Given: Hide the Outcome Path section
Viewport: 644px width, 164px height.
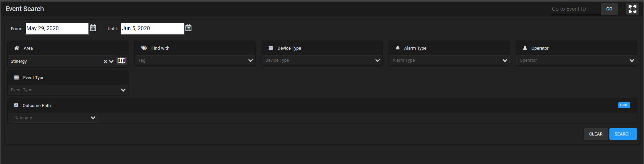Looking at the screenshot, I should pos(624,105).
